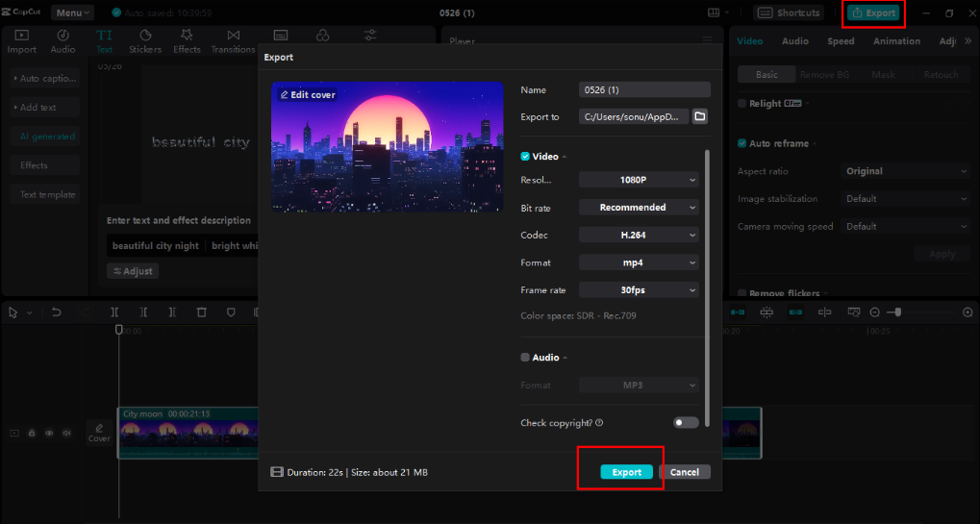Open the Audio library tab

click(x=63, y=42)
